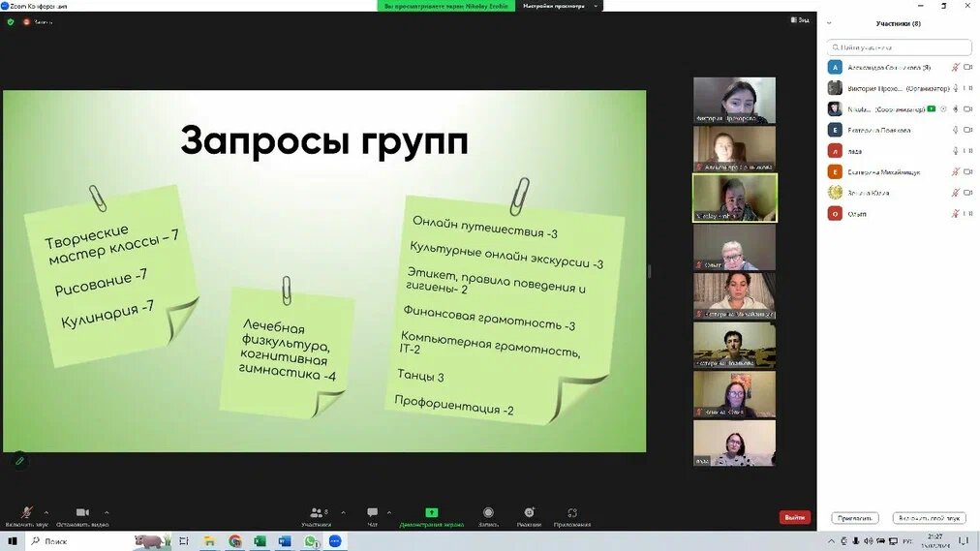Toggle muted mic icon for Александра

[955, 67]
